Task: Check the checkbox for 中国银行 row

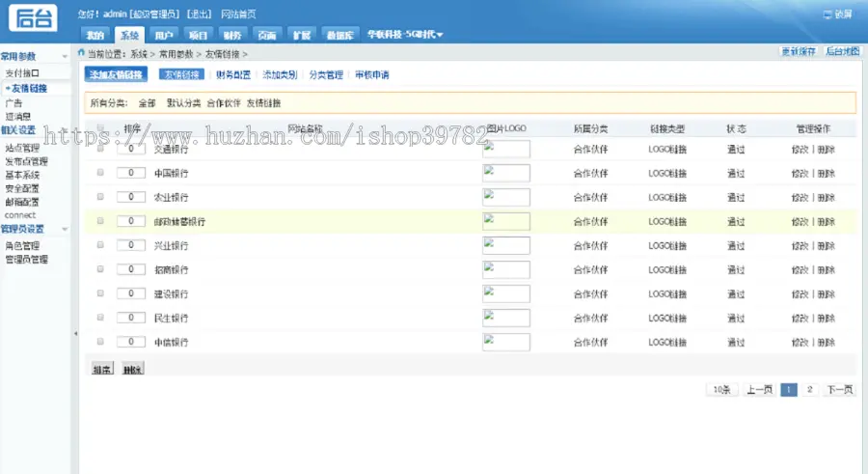Action: point(100,173)
